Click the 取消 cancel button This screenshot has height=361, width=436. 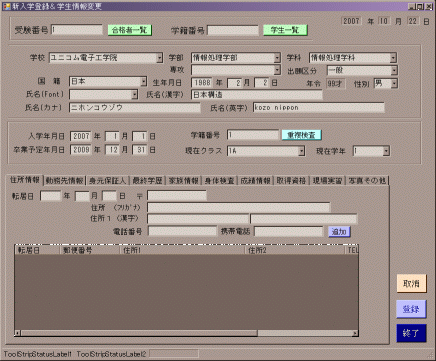(x=411, y=284)
